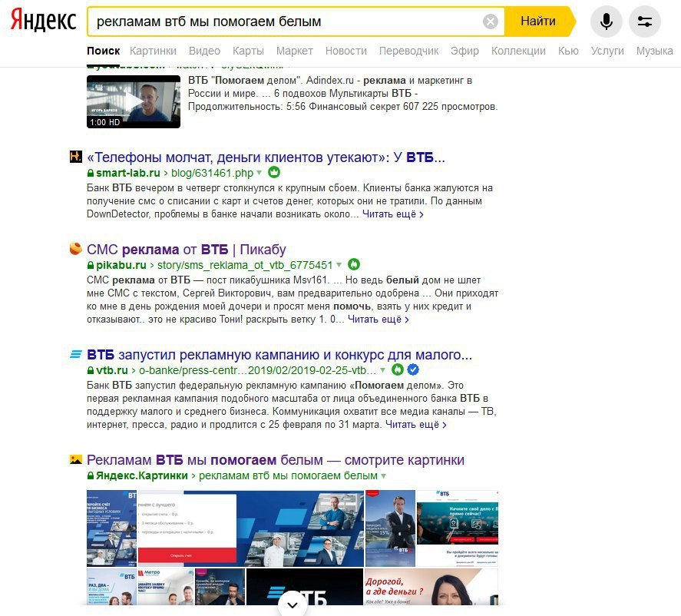Open image of man in suit with 15%
The image size is (681, 616).
click(x=390, y=528)
